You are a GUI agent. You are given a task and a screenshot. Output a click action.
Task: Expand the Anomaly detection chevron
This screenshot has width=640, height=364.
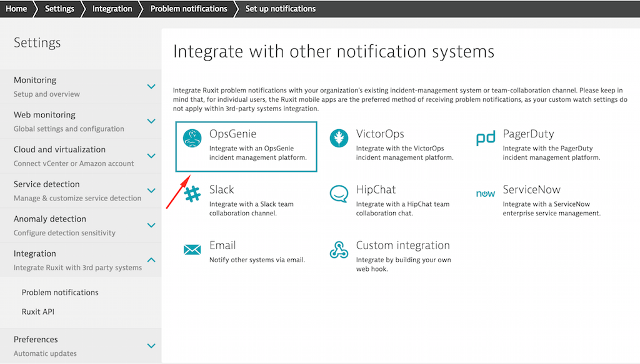pyautogui.click(x=151, y=225)
